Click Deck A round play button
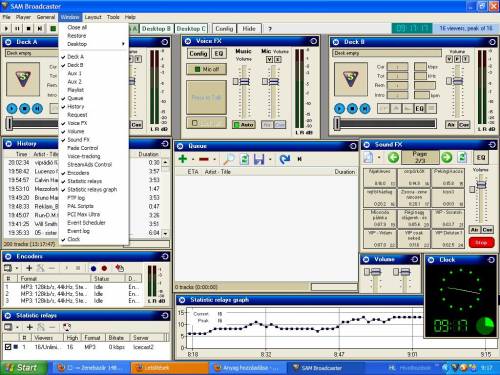 12,108
